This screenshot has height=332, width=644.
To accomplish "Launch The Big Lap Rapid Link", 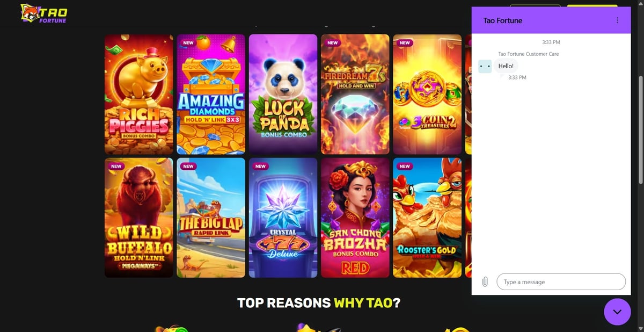I will click(211, 218).
